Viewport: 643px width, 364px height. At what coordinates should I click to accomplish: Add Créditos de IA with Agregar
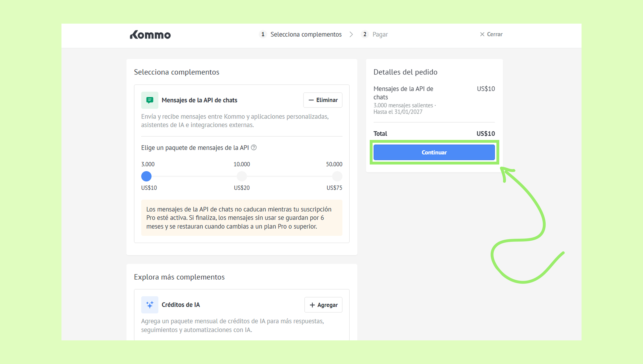click(x=323, y=305)
